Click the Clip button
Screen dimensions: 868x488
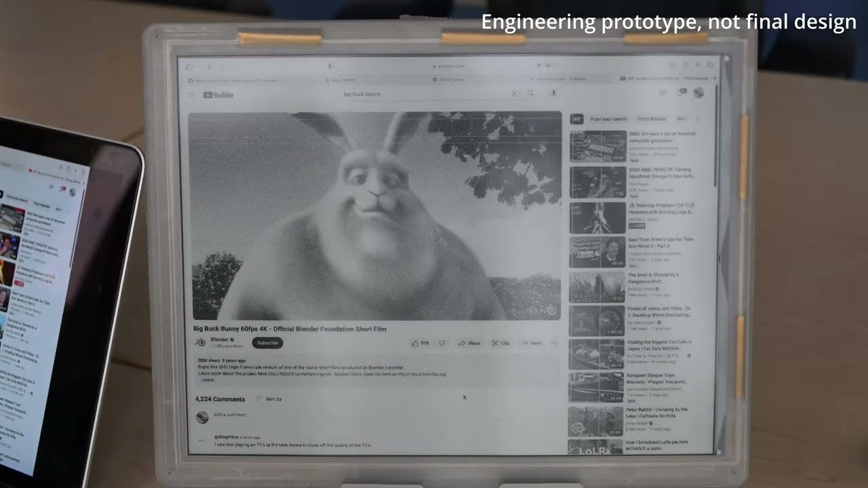[500, 343]
